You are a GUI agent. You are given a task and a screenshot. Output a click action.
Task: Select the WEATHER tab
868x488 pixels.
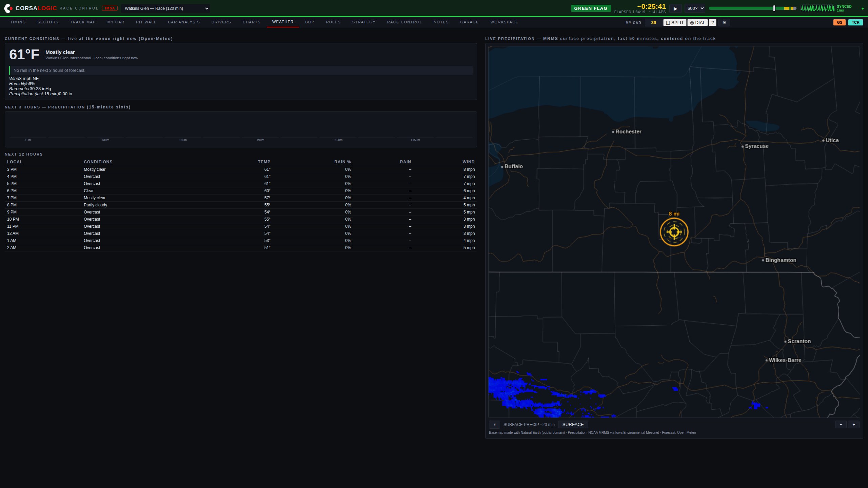[283, 22]
